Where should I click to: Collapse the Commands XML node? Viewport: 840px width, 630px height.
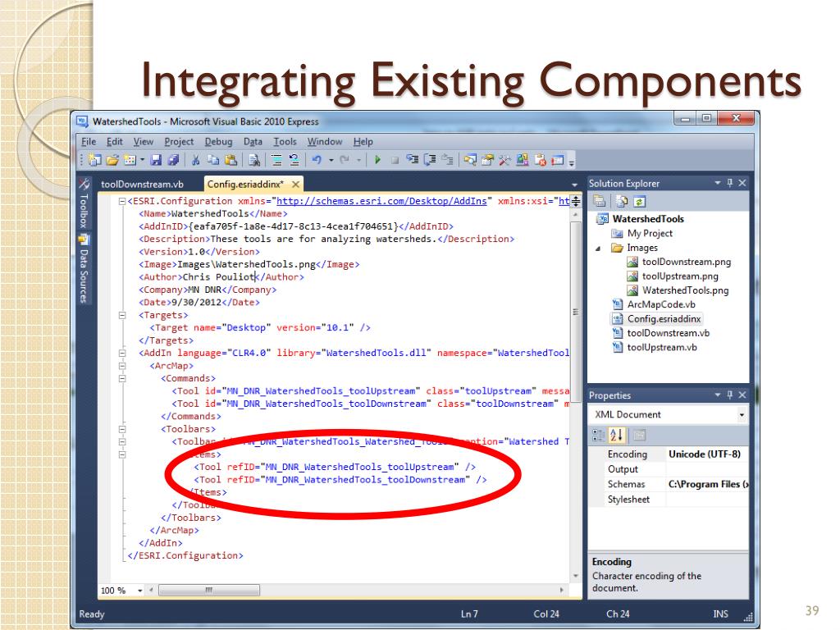[x=122, y=379]
